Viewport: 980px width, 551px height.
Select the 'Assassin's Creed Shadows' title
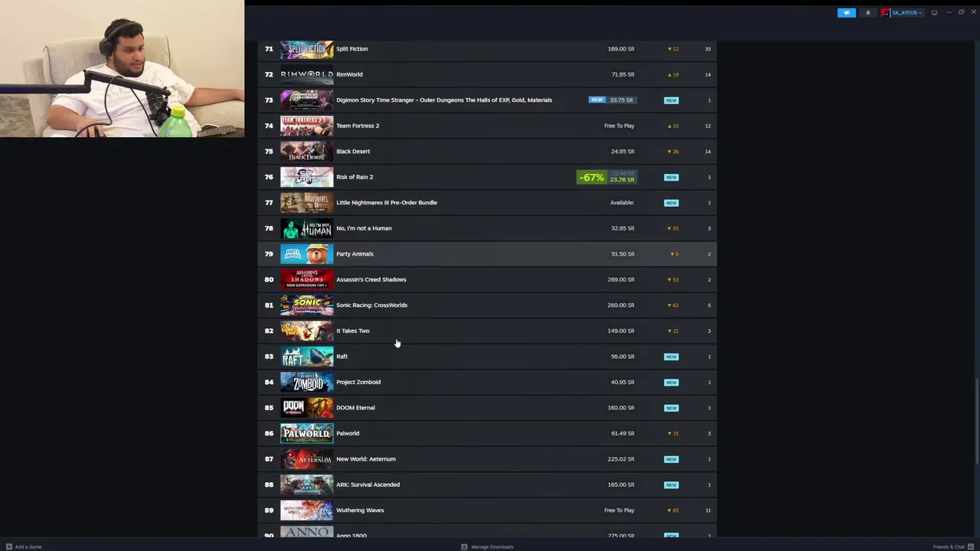371,279
